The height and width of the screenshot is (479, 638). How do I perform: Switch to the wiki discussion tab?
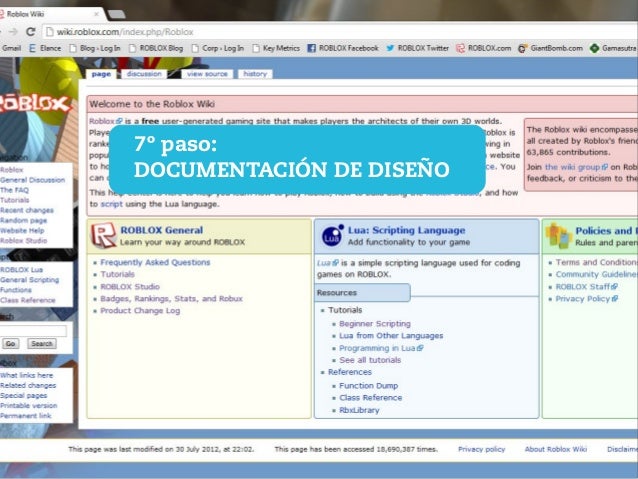point(144,74)
